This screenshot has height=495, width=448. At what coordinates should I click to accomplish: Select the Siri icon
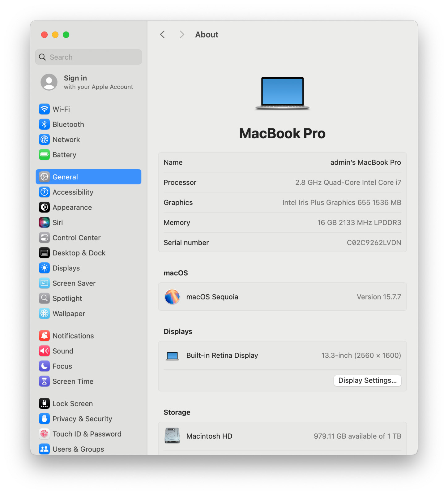point(44,222)
